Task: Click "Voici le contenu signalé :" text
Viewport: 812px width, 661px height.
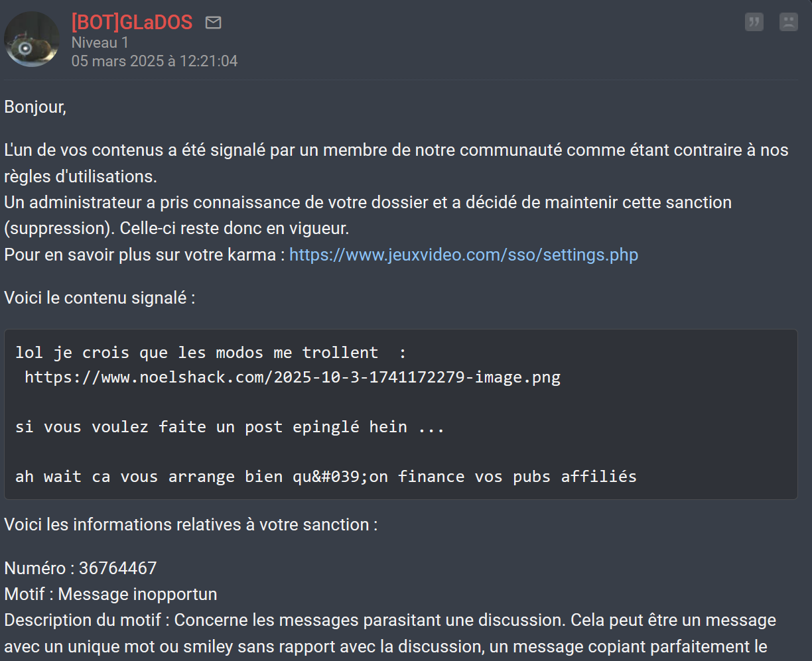Action: (100, 298)
